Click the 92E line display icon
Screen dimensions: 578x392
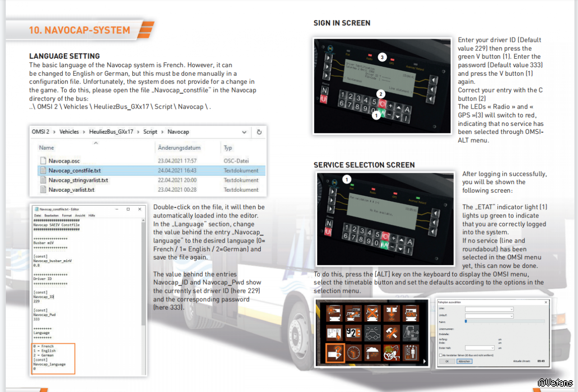tap(354, 333)
